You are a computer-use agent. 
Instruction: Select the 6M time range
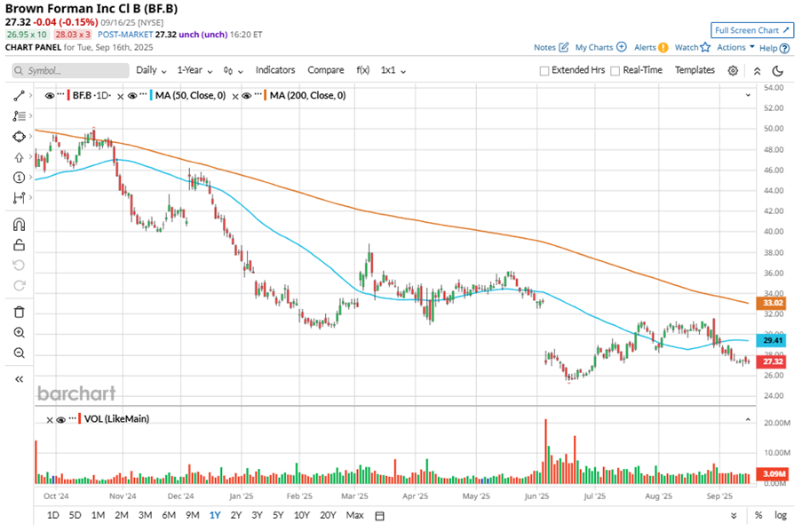169,515
